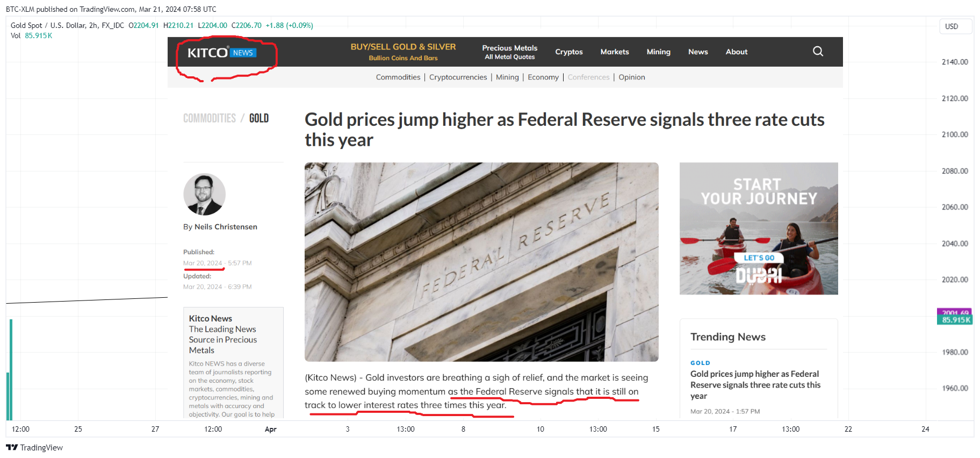Click the USD currency button on chart
Screen dimensions: 980x458
(x=955, y=26)
